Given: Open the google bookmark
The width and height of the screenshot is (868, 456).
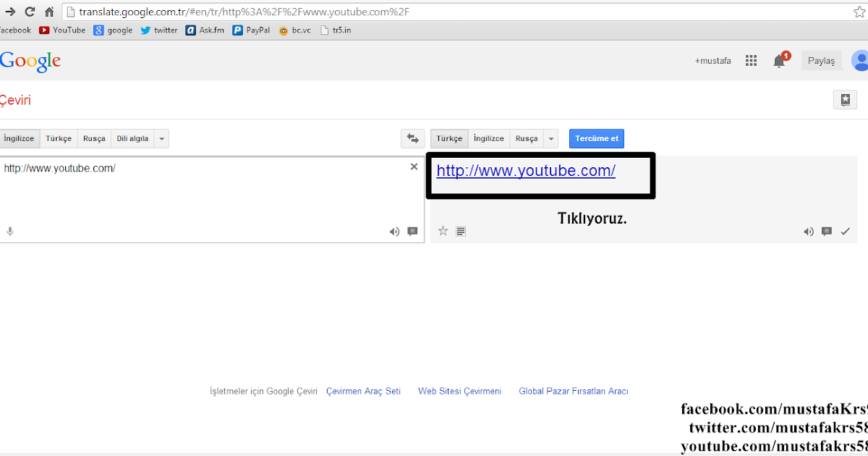Looking at the screenshot, I should click(x=113, y=30).
